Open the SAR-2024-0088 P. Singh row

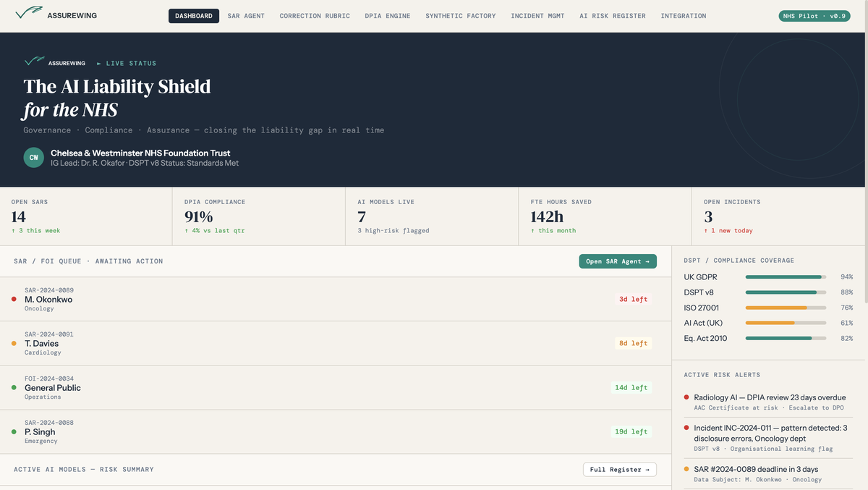pyautogui.click(x=336, y=431)
